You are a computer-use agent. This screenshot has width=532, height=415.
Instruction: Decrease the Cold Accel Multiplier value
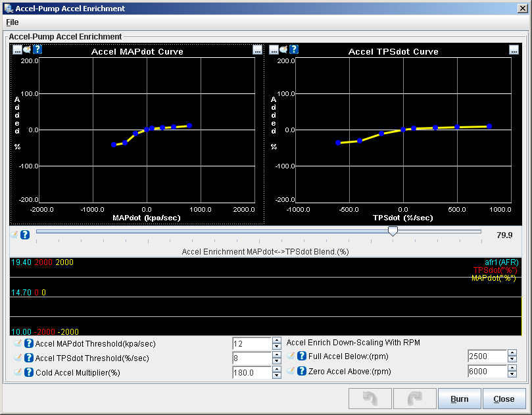point(277,376)
